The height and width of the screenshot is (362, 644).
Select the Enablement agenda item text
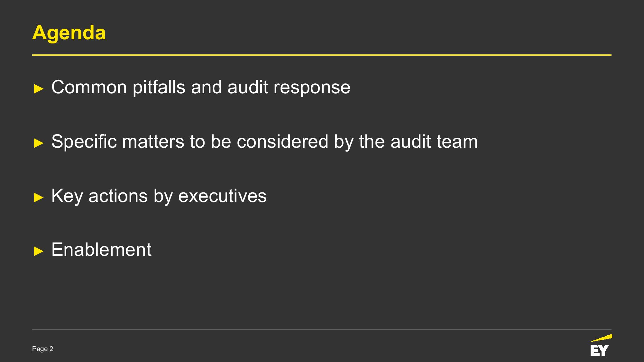coord(101,250)
